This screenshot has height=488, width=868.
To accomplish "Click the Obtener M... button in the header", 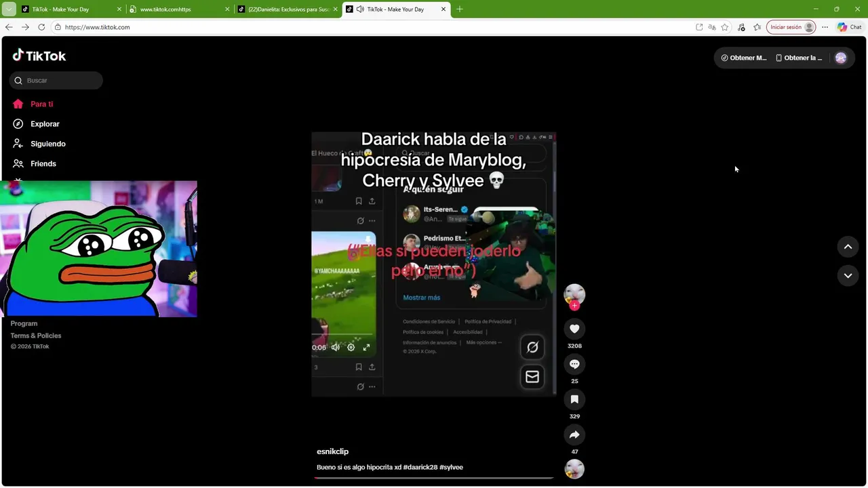I will click(743, 58).
